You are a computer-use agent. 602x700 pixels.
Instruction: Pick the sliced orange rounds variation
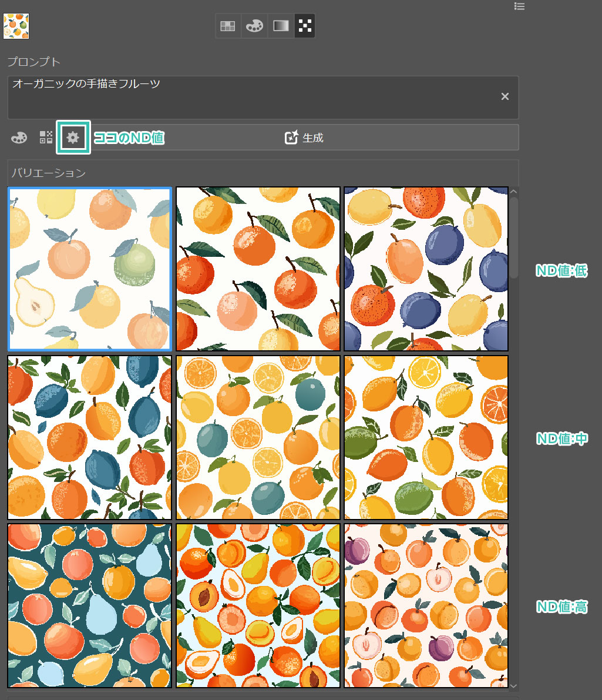258,437
